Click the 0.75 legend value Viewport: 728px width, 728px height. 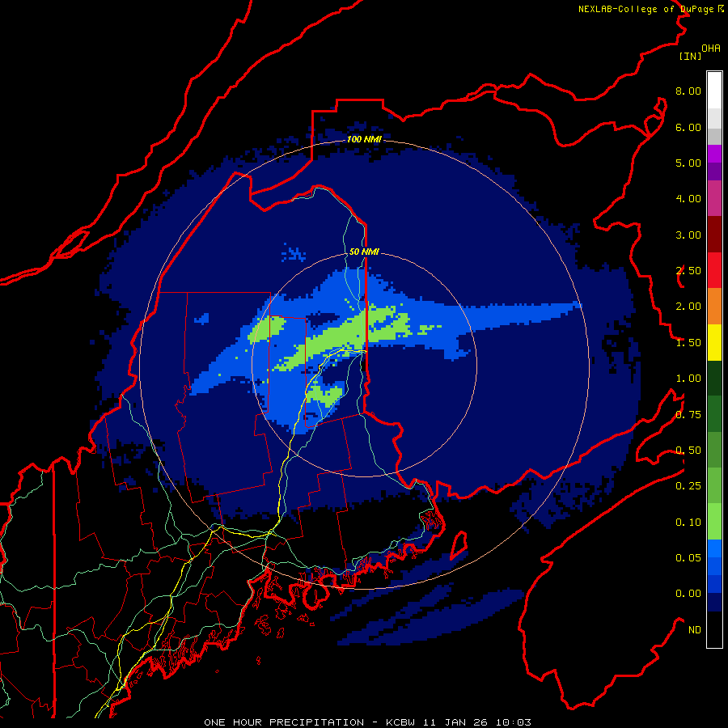pyautogui.click(x=688, y=415)
